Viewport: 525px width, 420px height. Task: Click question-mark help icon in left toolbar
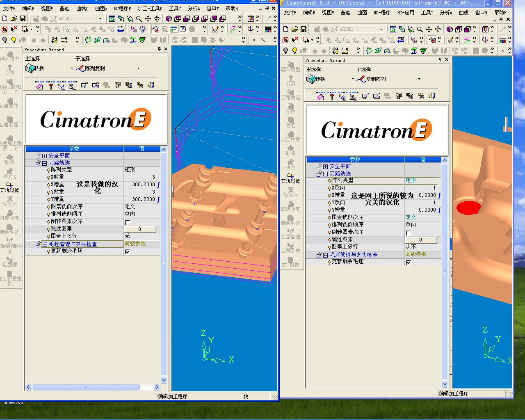tap(183, 29)
